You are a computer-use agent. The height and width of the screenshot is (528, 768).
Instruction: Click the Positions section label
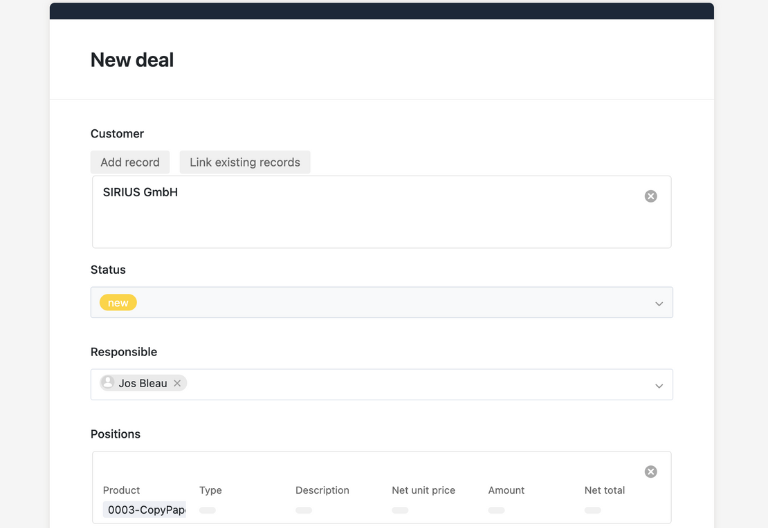coord(115,434)
